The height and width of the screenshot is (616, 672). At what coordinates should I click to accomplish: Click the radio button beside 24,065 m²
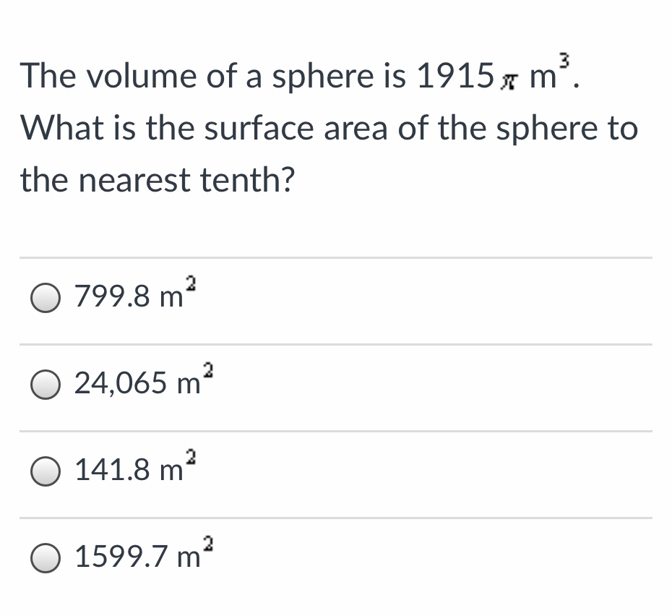tap(46, 384)
